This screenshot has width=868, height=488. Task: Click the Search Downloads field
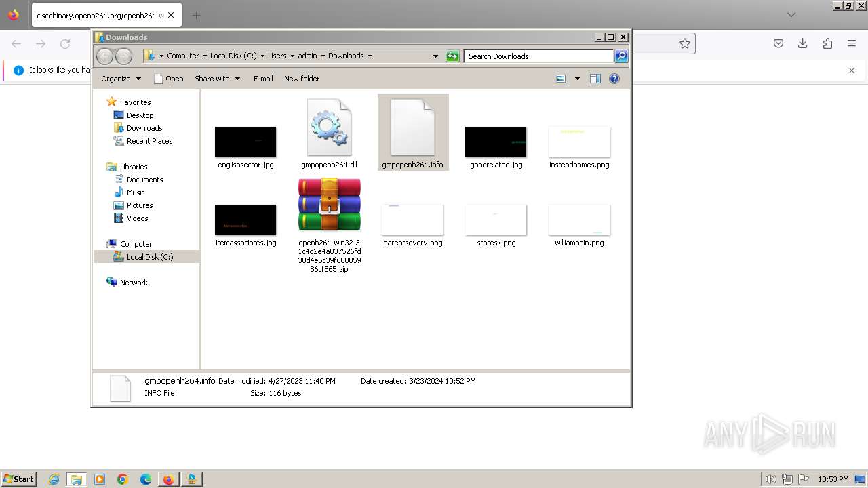(539, 56)
